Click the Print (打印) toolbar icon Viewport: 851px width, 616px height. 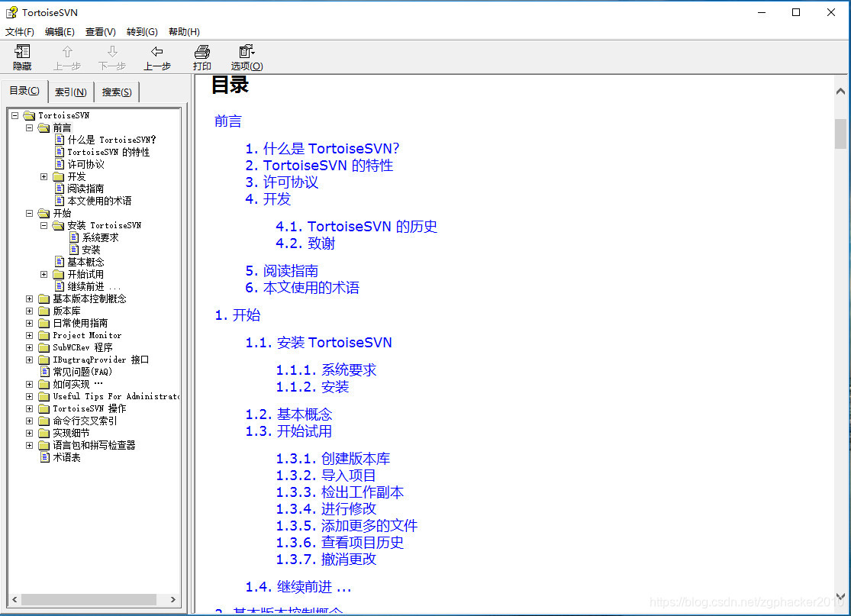[x=202, y=52]
